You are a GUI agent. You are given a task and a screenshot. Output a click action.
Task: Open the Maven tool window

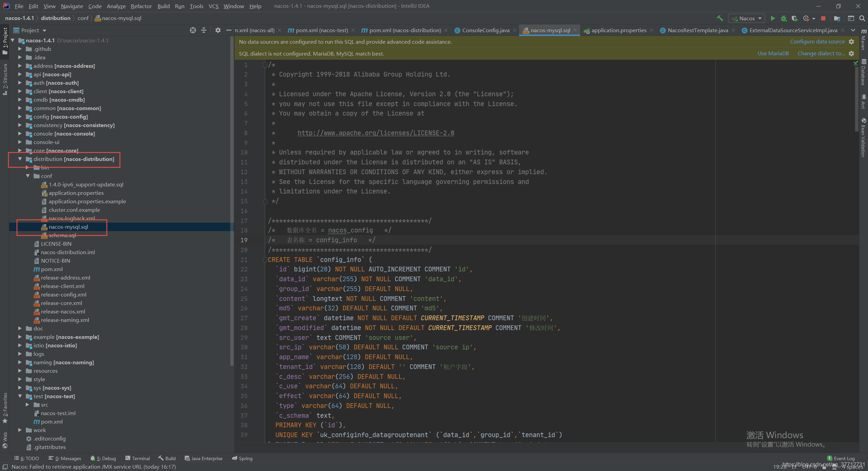coord(864,39)
